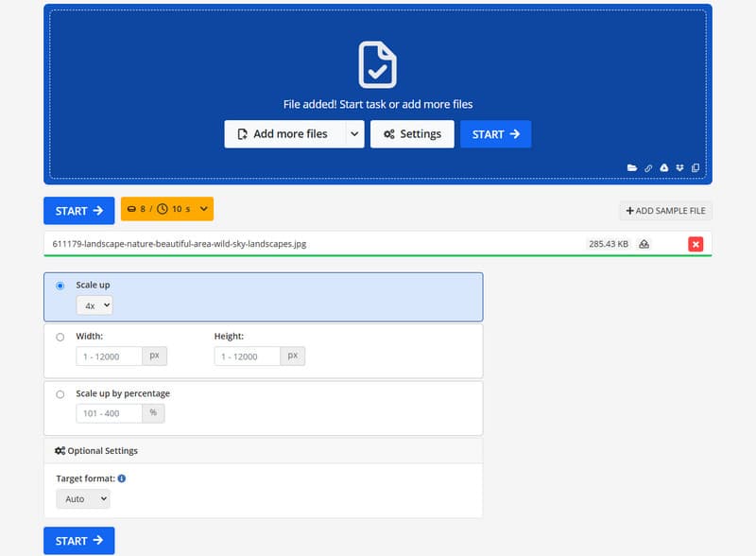
Task: Click the ADD SAMPLE FILE button
Action: coord(665,211)
